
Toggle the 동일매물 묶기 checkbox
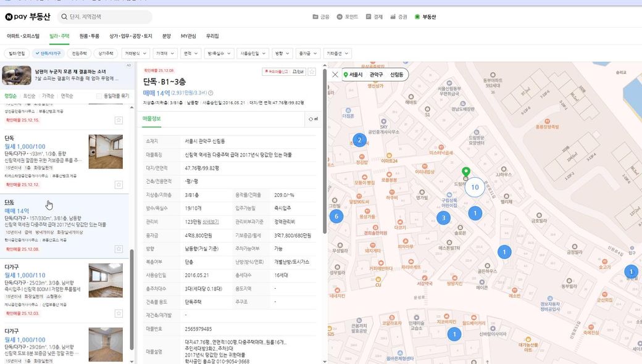point(99,96)
